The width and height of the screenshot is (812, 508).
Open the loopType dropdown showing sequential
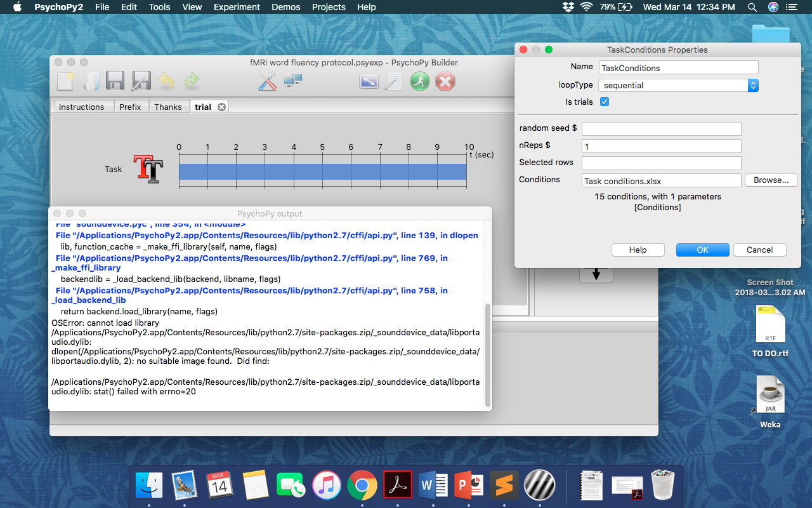[x=678, y=85]
